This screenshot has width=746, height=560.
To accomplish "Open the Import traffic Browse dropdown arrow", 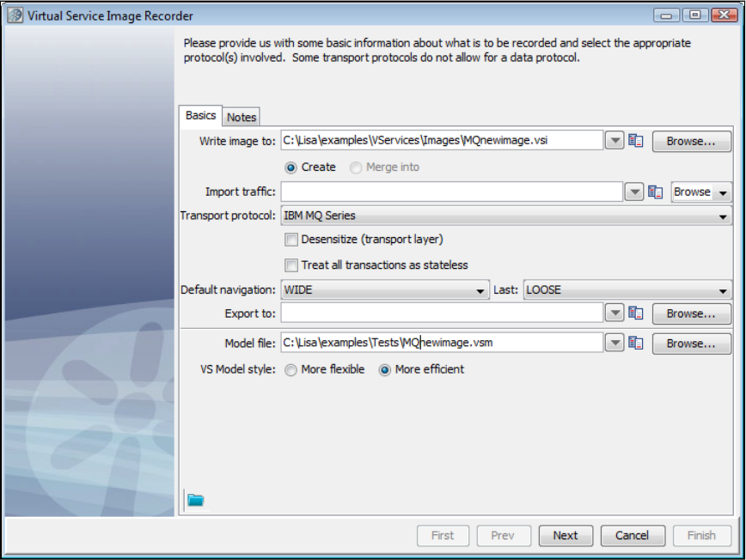I will tap(723, 192).
